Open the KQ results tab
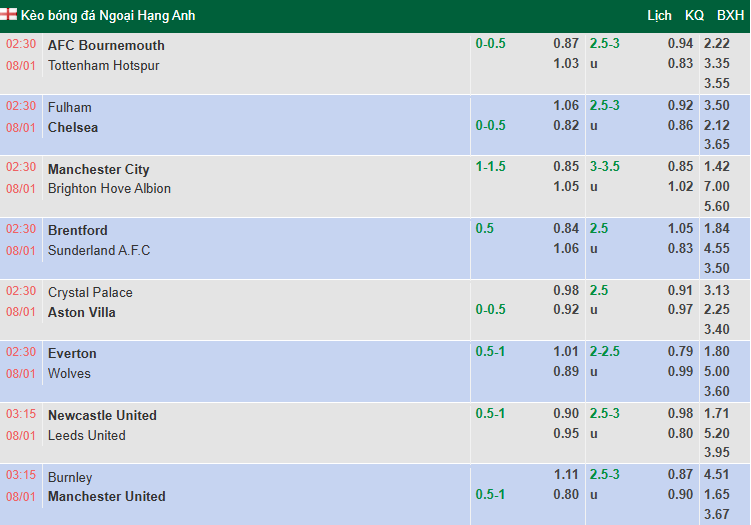751x525 pixels. (x=694, y=15)
